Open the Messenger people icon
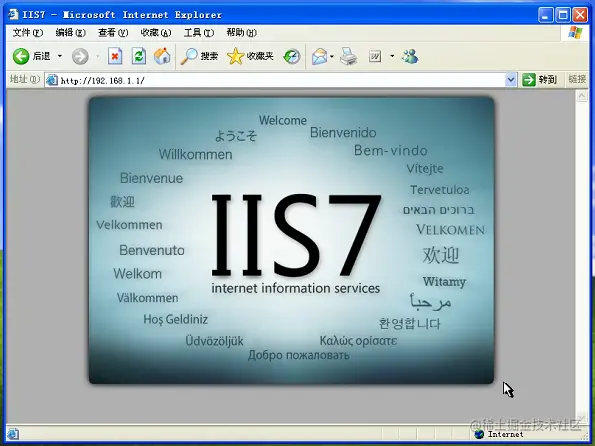 [x=410, y=56]
